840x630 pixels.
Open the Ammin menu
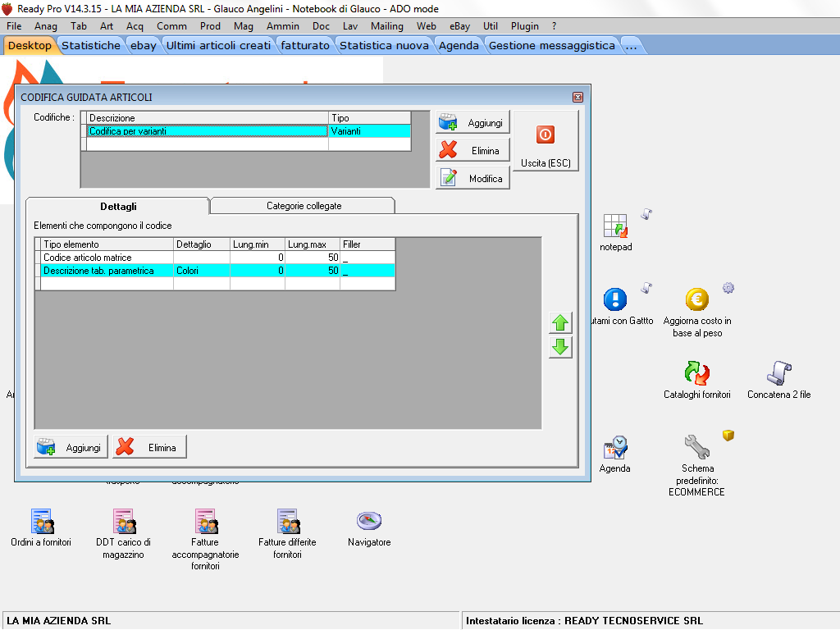283,26
